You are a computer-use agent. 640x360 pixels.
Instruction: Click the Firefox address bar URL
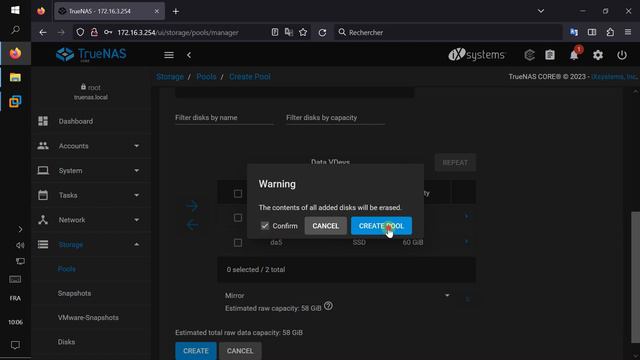178,33
